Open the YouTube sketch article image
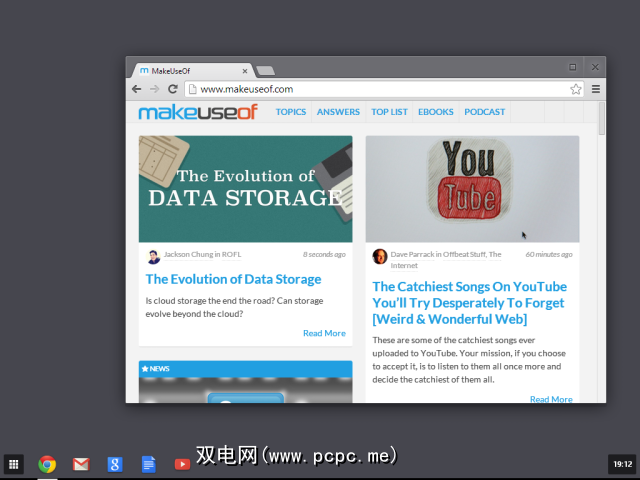The width and height of the screenshot is (640, 480). tap(472, 189)
